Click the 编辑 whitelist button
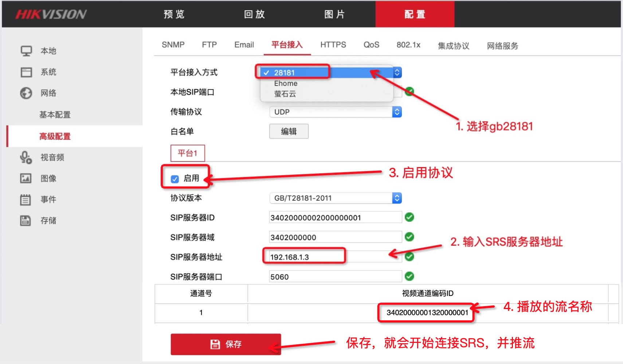The image size is (623, 364). point(289,131)
